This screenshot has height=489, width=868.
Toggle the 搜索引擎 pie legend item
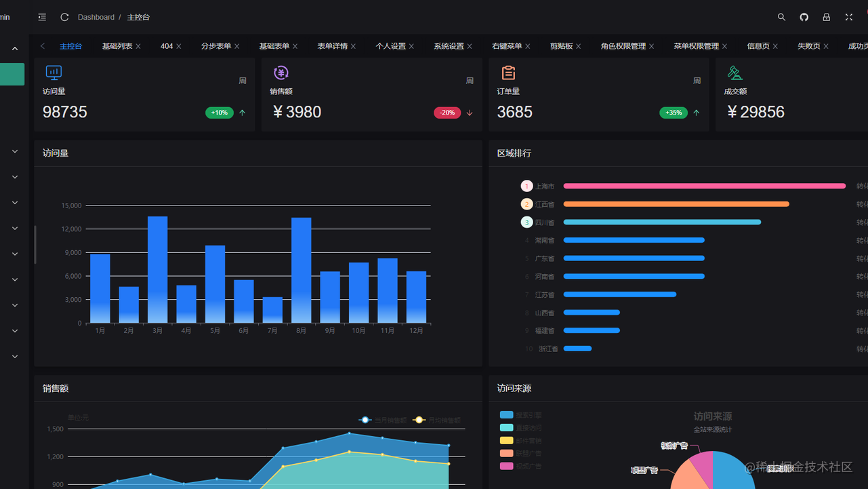520,414
